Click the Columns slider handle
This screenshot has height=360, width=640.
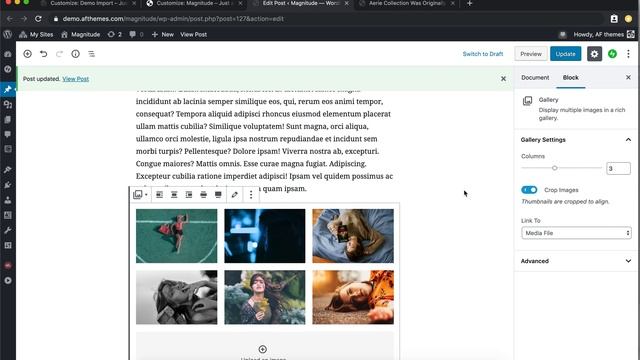(x=554, y=168)
